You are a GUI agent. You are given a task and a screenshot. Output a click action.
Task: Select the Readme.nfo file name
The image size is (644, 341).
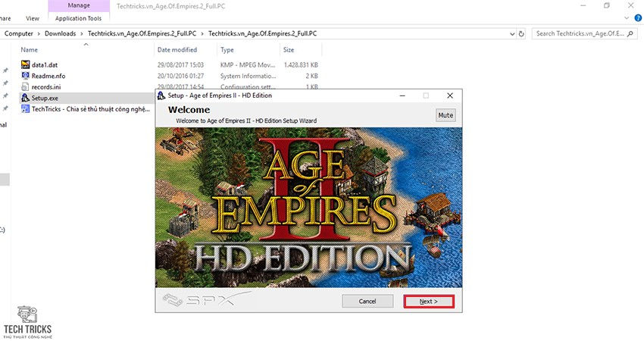(x=48, y=76)
